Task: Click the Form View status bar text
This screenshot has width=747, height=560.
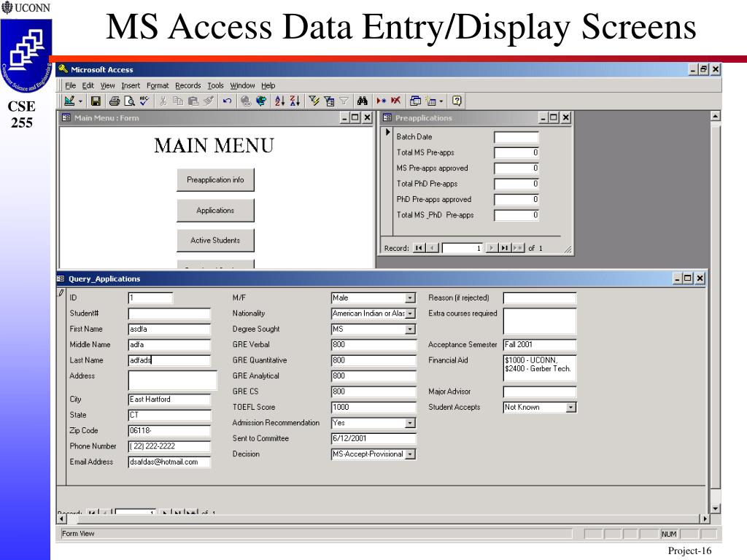Action: [78, 534]
